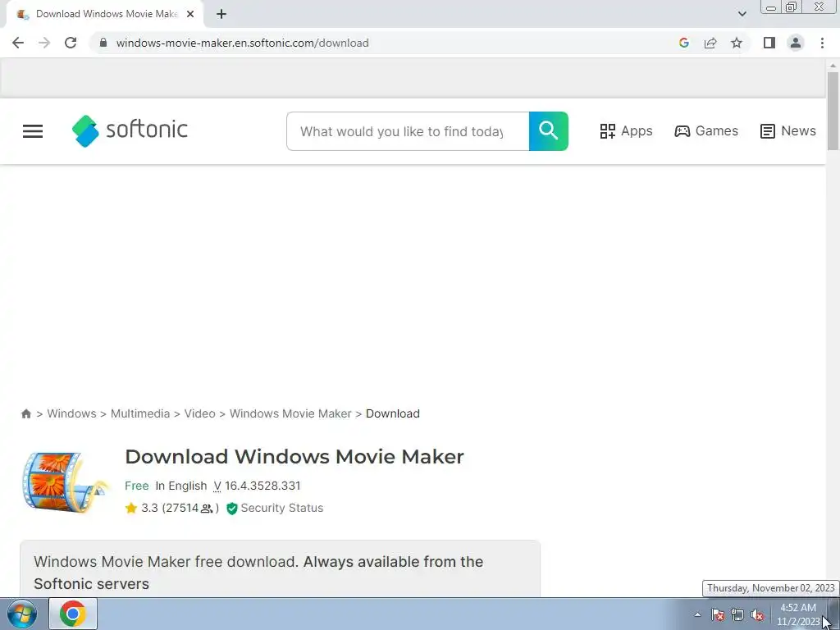Expand the tab search chevron
840x630 pixels.
[742, 14]
